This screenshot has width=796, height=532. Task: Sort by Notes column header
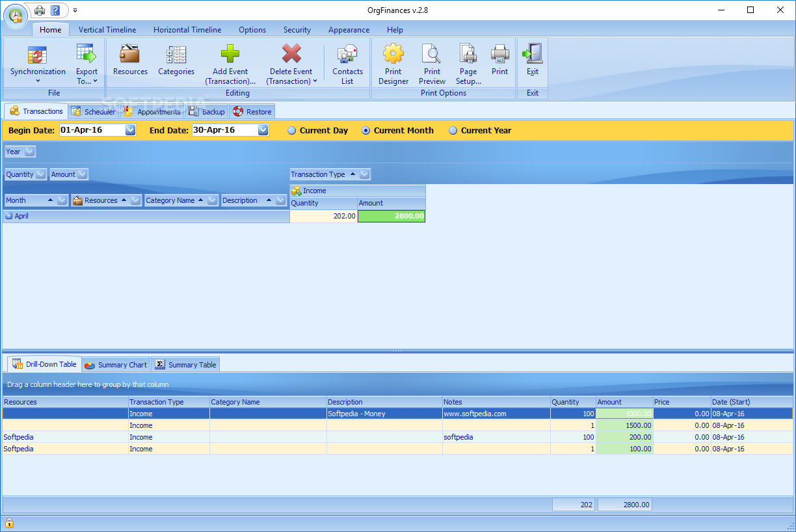[496, 402]
